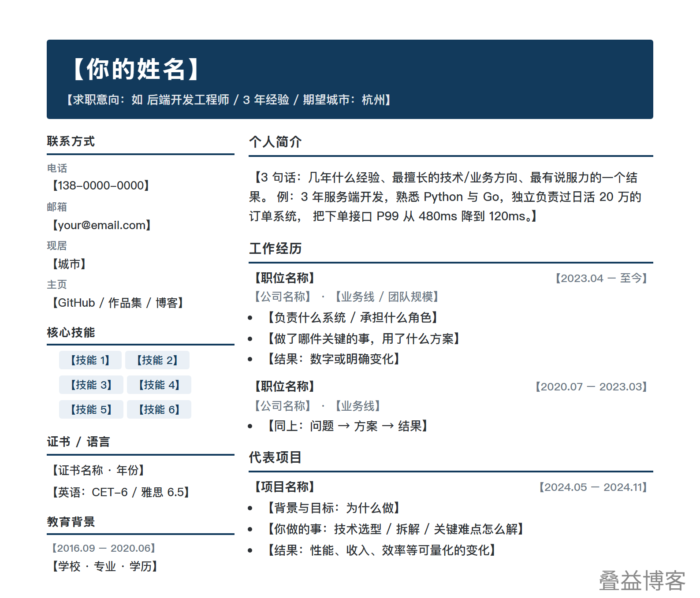
Task: Select 【公司名称】 · 【业务线 / 团队规模】 line
Action: coord(346,297)
